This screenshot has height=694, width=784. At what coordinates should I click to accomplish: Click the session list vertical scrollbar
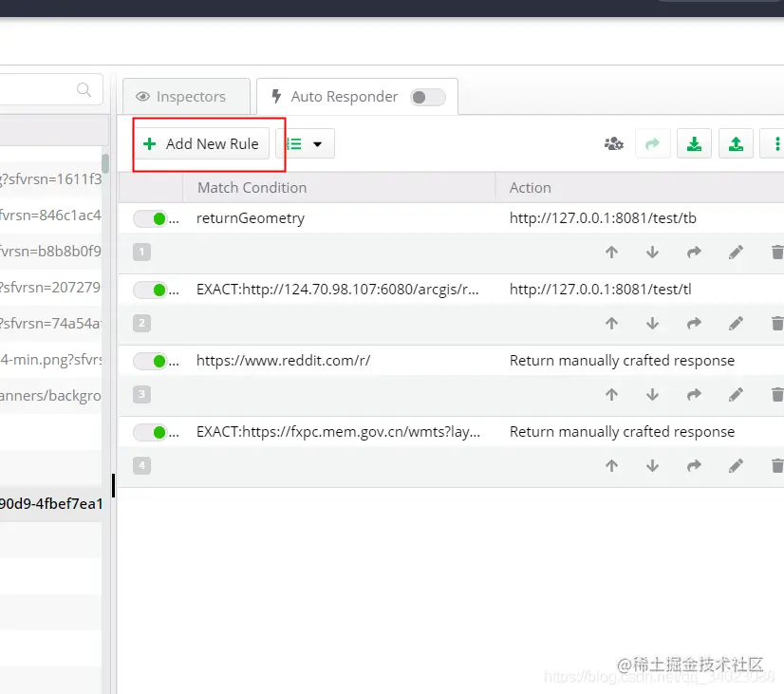click(x=105, y=163)
